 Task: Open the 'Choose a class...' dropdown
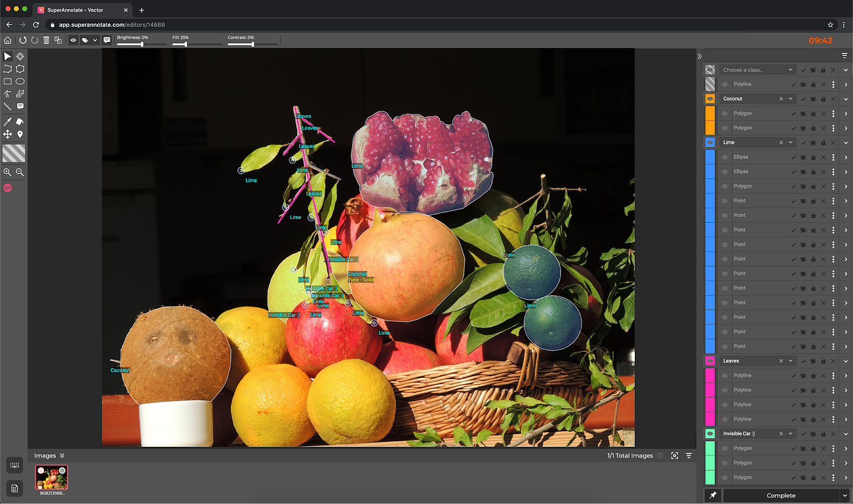pos(757,69)
